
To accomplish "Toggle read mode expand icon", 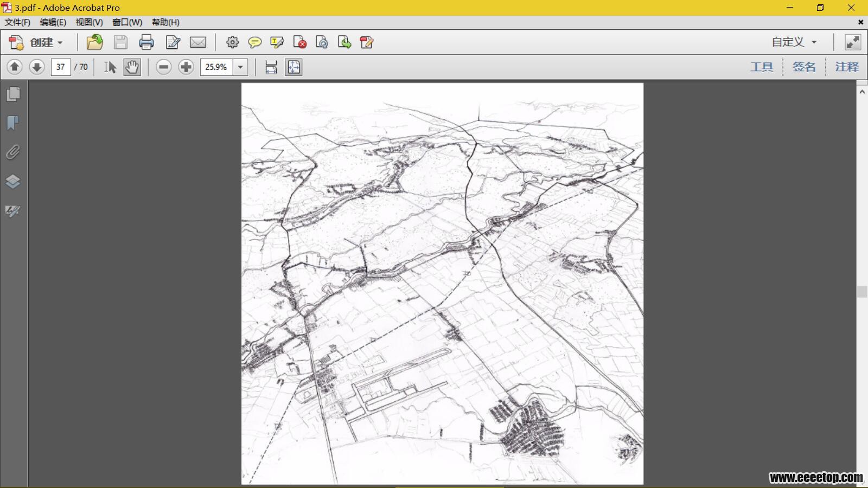I will pyautogui.click(x=853, y=42).
